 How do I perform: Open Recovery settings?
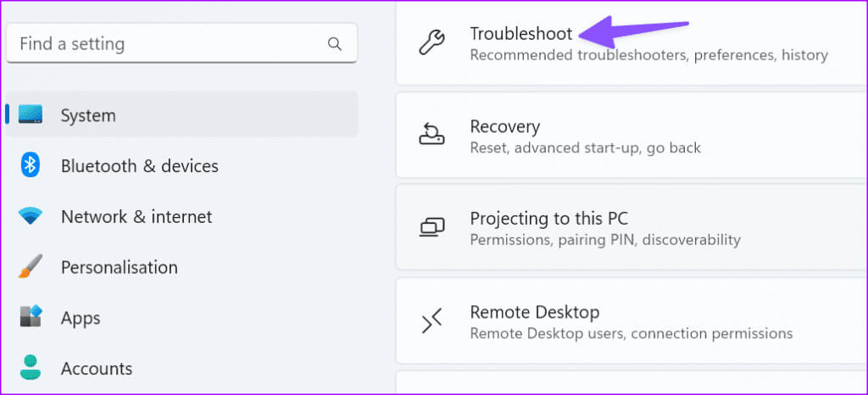(x=632, y=135)
